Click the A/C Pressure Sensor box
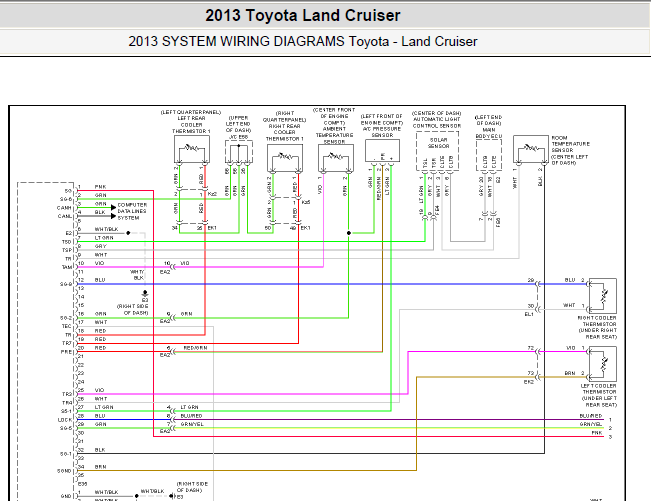This screenshot has height=501, width=651. tap(380, 150)
